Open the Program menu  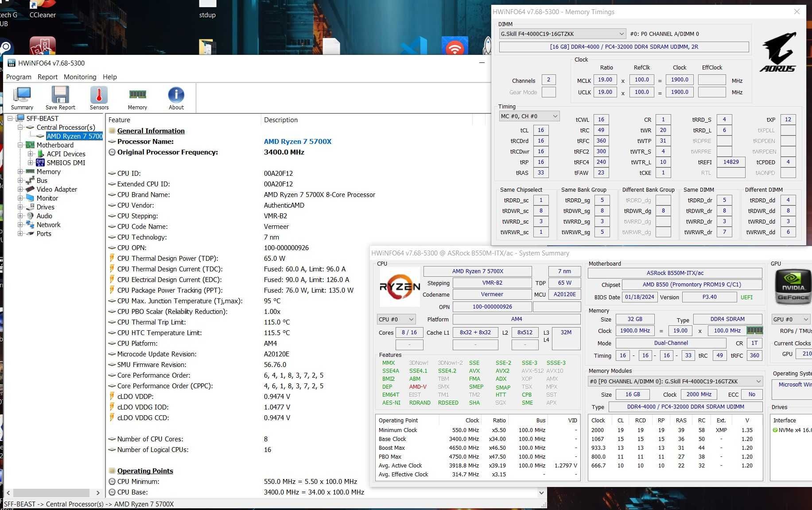coord(19,77)
